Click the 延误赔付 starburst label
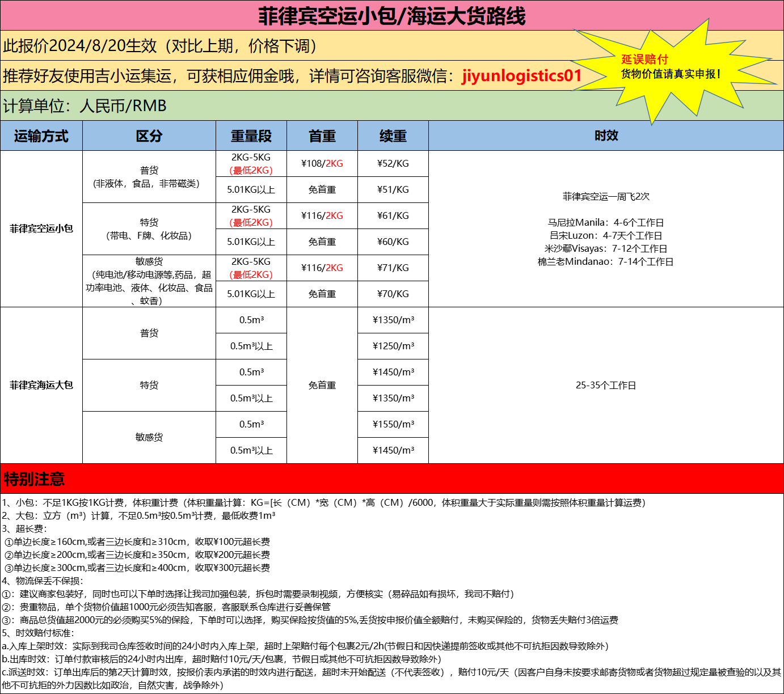Screen dimensions: 784x694 pyautogui.click(x=644, y=60)
